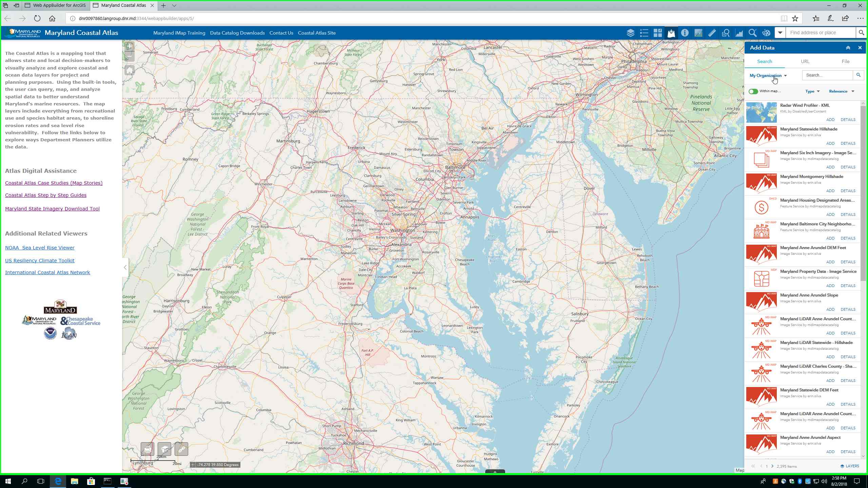
Task: Open the About widget info icon
Action: pyautogui.click(x=684, y=33)
